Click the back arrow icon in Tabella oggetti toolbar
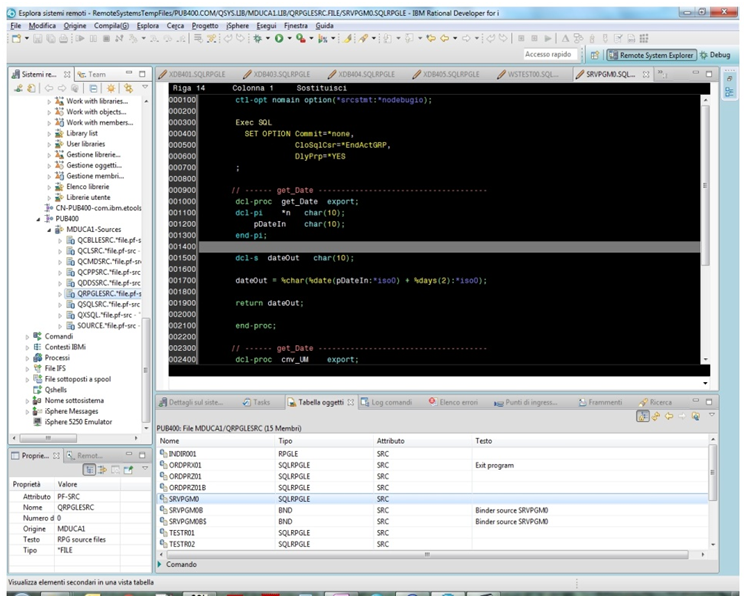Image resolution: width=746 pixels, height=598 pixels. point(669,417)
